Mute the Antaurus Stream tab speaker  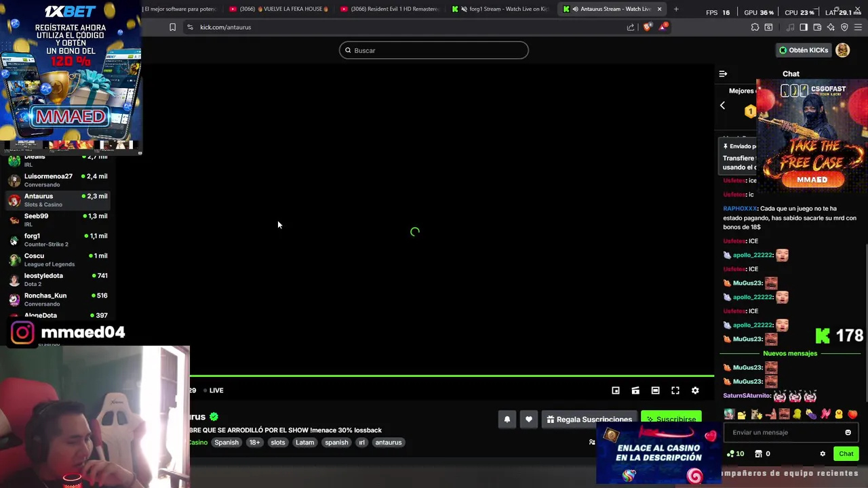click(x=575, y=9)
